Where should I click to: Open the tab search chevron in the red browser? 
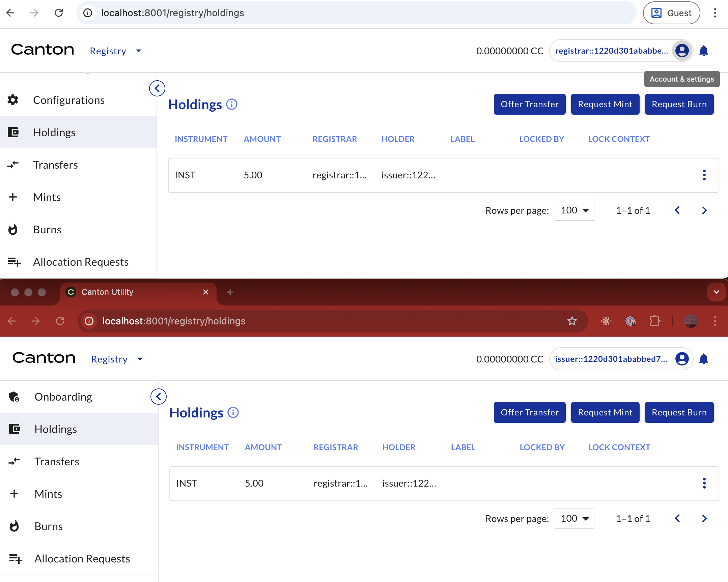716,292
